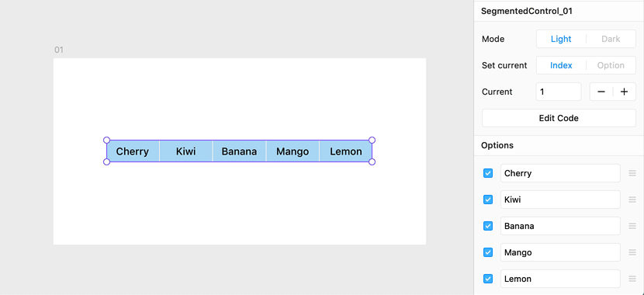Click the minus stepper for Current
The height and width of the screenshot is (295, 644).
pos(601,92)
